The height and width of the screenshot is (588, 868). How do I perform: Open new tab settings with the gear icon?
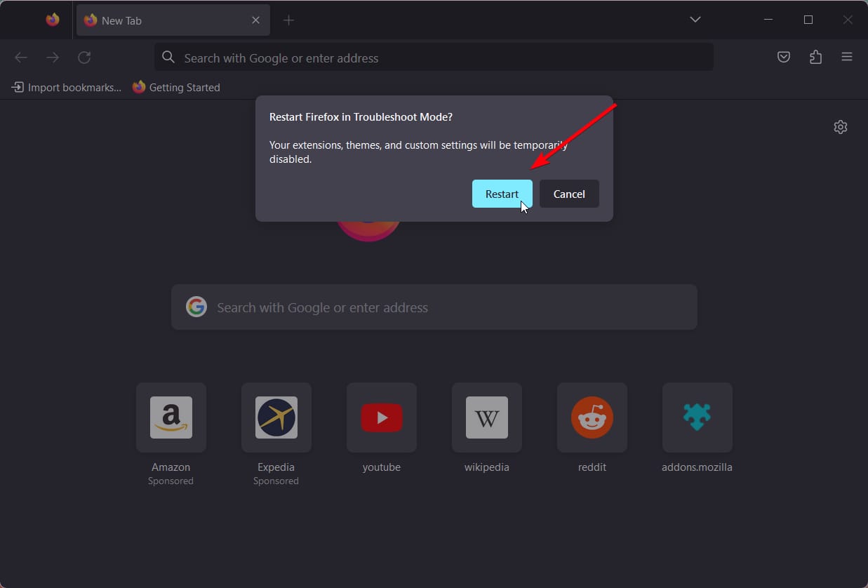pos(841,127)
